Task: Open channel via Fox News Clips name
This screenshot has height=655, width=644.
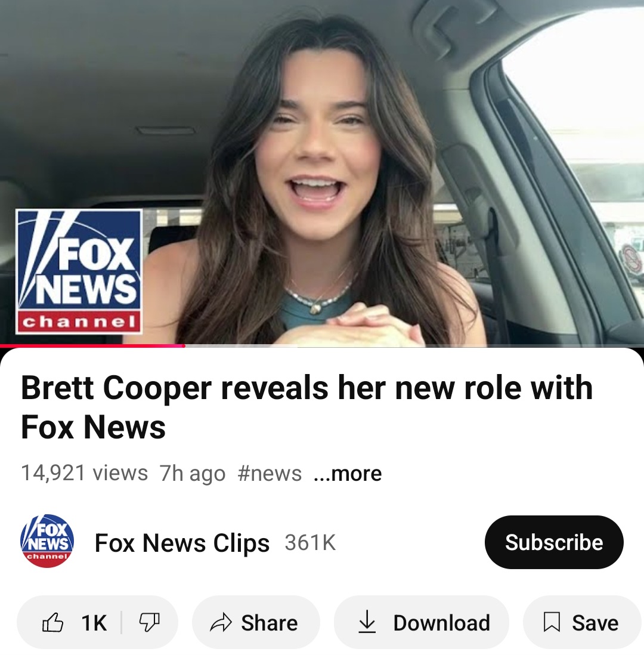Action: click(182, 543)
